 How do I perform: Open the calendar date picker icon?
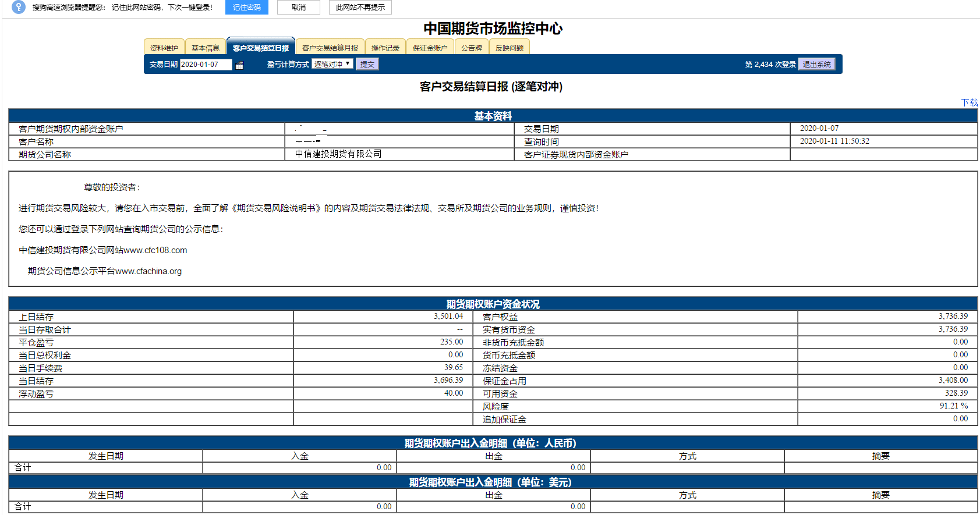pos(239,65)
